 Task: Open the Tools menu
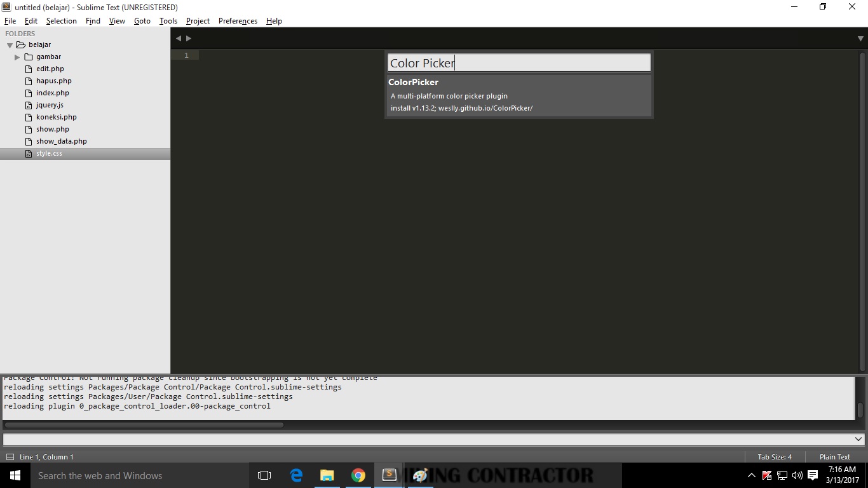pos(168,20)
